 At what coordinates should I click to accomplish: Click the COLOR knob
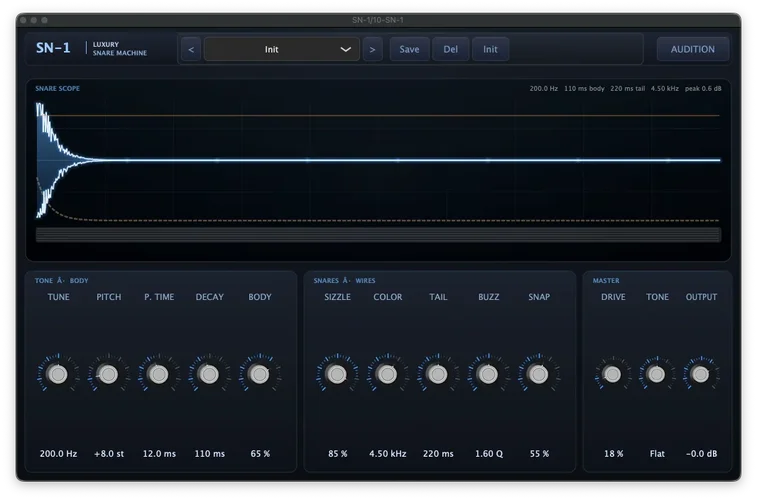[388, 374]
